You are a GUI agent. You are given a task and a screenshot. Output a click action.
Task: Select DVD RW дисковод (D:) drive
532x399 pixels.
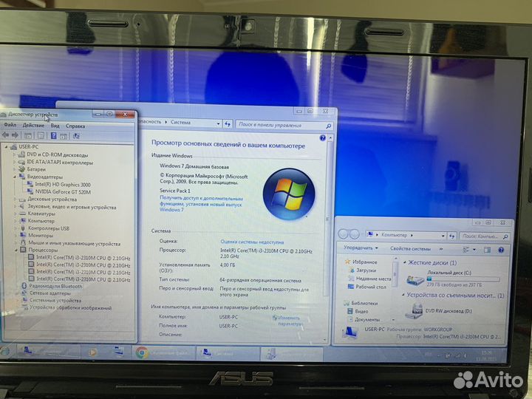[439, 311]
